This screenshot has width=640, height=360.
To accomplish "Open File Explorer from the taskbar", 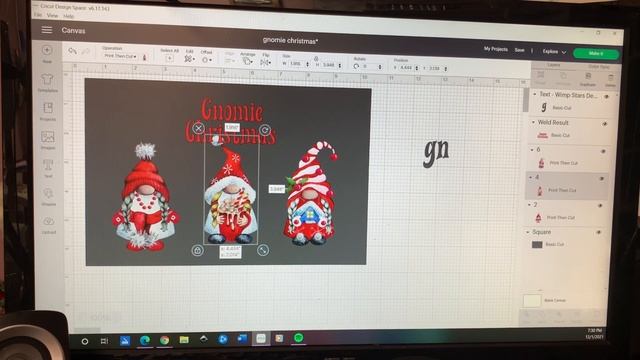I will tap(184, 339).
